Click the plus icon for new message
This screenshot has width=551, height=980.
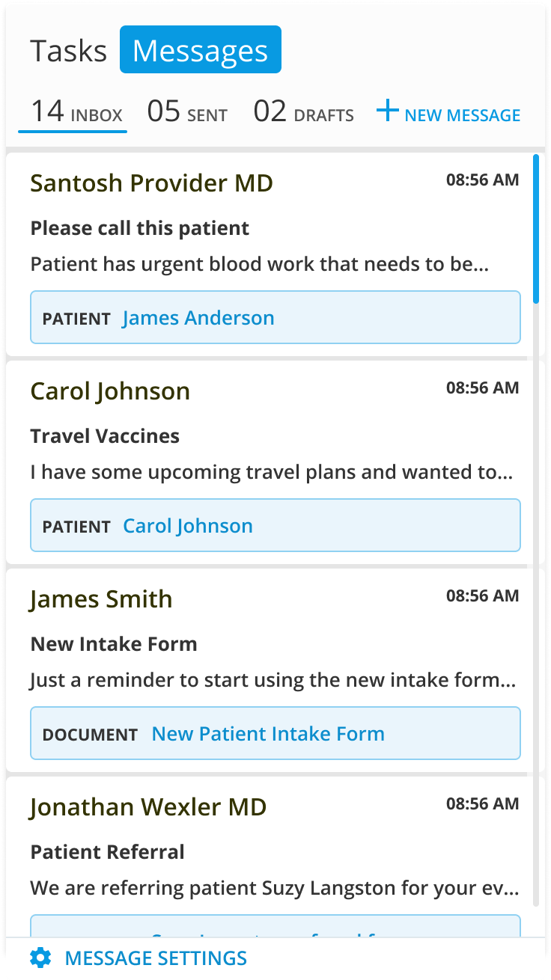click(x=387, y=112)
